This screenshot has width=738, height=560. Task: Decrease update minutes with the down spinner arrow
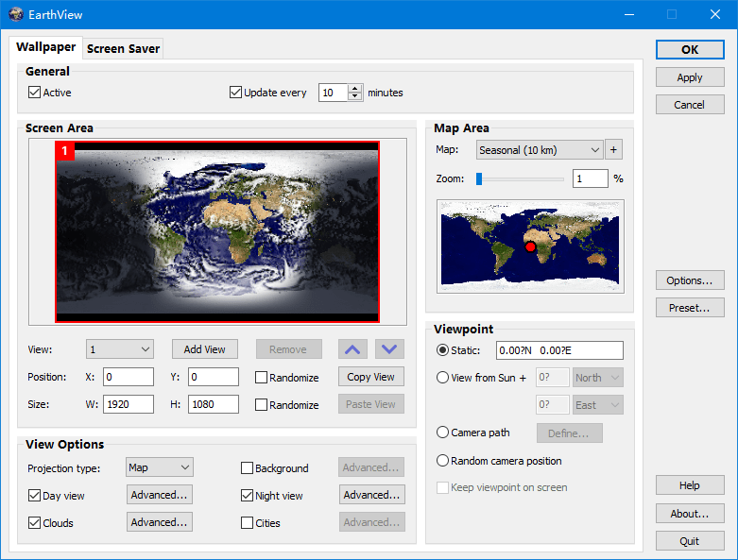tap(355, 96)
